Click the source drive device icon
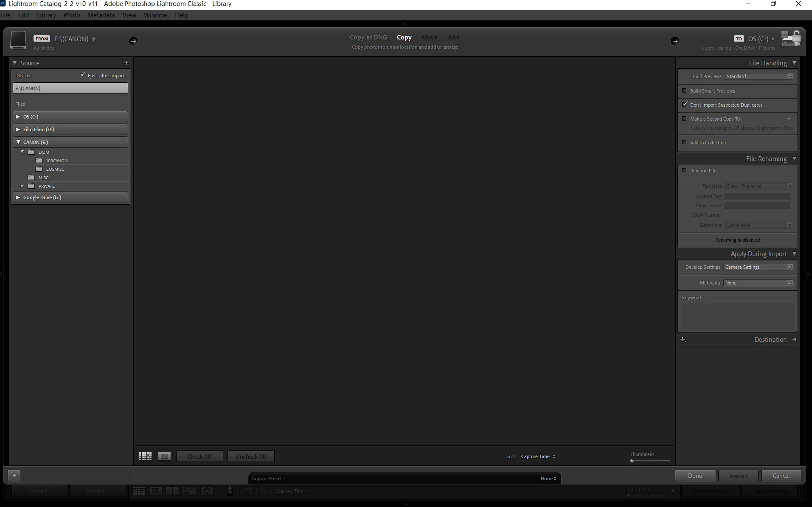Image resolution: width=812 pixels, height=507 pixels. pyautogui.click(x=18, y=40)
